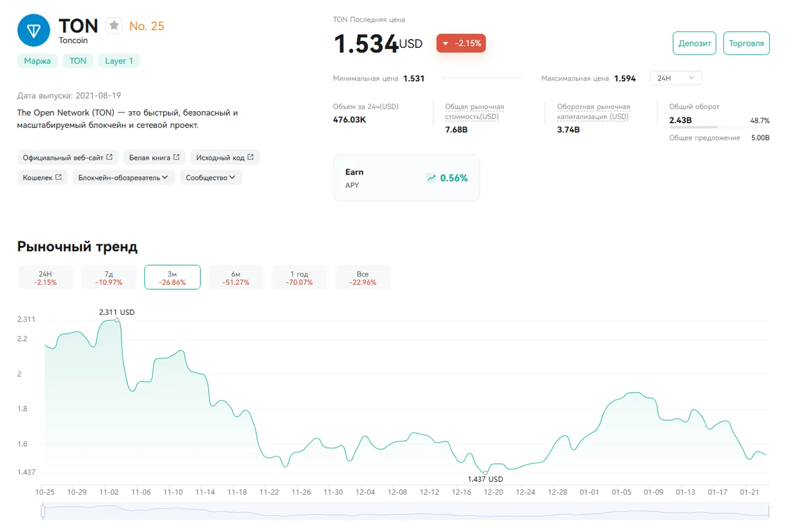Click the 12-20 date axis label
This screenshot has height=532, width=806.
pos(493,492)
